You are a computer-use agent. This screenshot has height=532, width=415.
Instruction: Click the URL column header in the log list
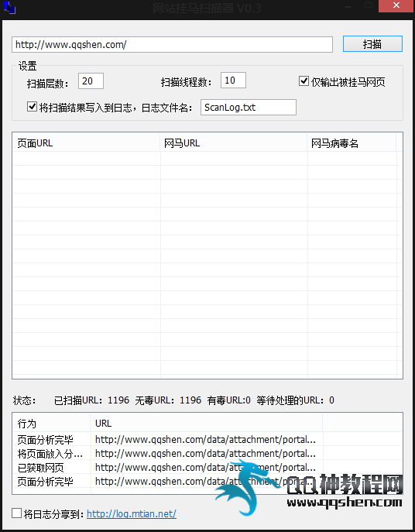(x=206, y=423)
